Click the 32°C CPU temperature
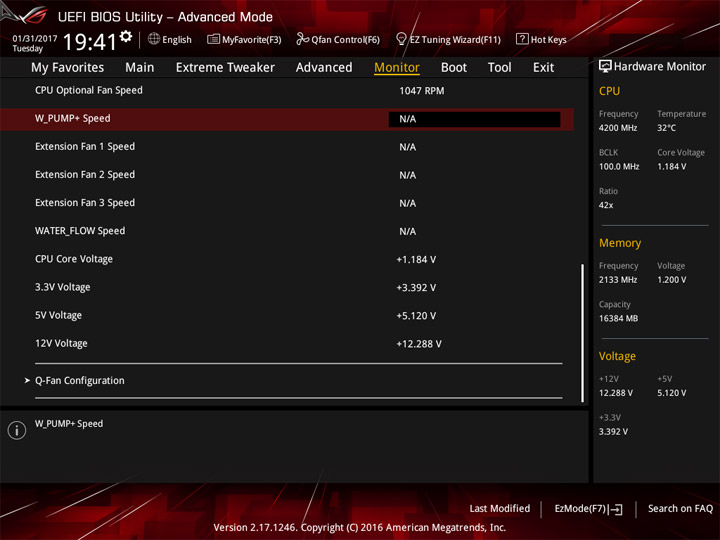This screenshot has height=540, width=720. click(666, 128)
